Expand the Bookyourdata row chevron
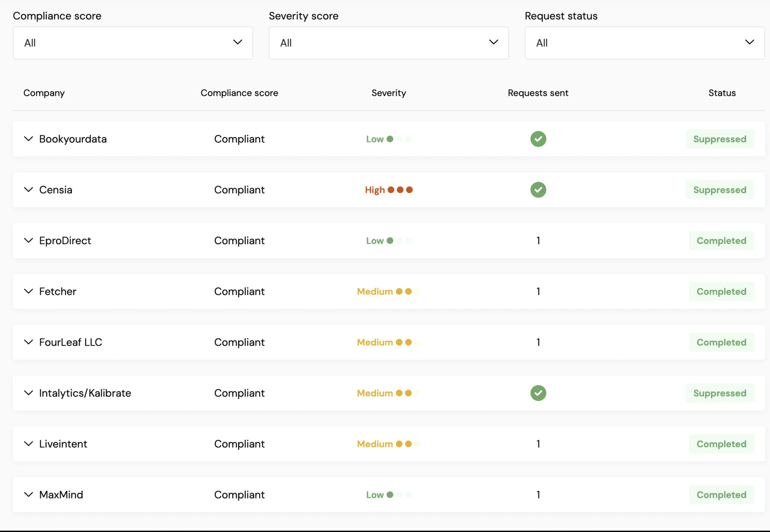Image resolution: width=770 pixels, height=532 pixels. [x=28, y=139]
